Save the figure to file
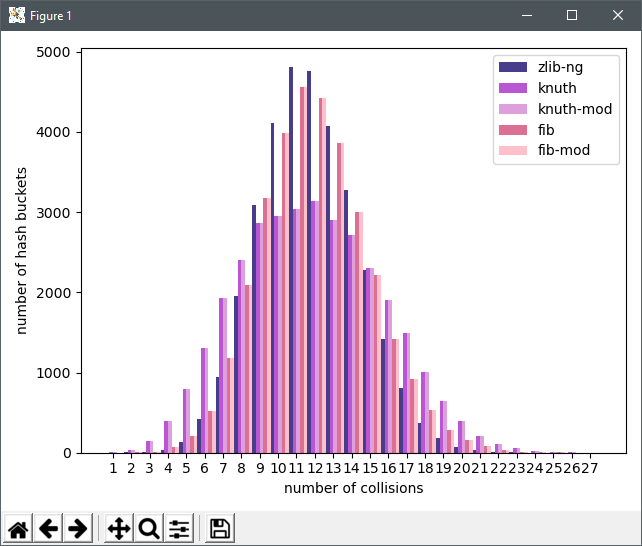This screenshot has width=642, height=546. coord(220,528)
